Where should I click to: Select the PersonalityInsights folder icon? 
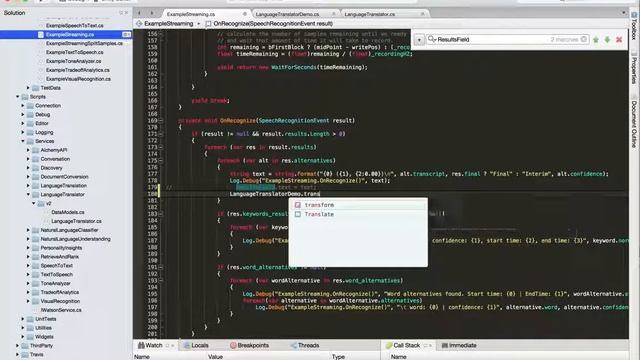click(36, 248)
